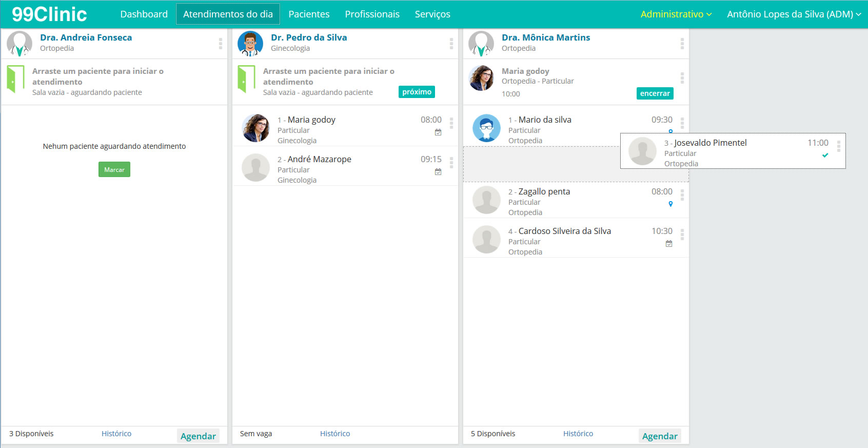Open Antônio Lopes da Silva user menu

tap(794, 14)
